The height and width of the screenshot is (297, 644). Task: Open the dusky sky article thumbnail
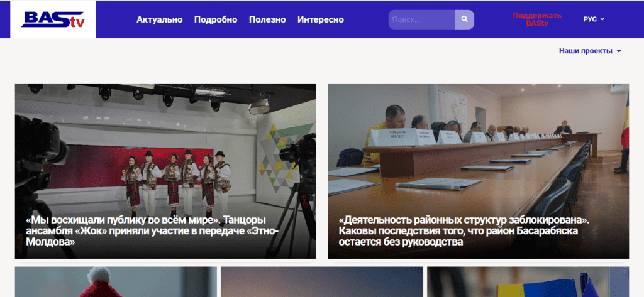pos(321,283)
